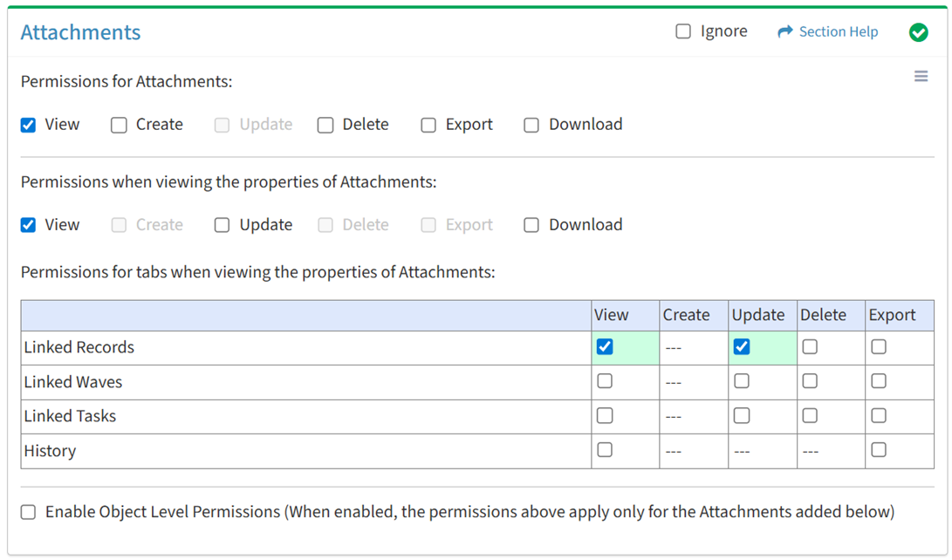Select the History row label
The image size is (952, 560).
50,451
